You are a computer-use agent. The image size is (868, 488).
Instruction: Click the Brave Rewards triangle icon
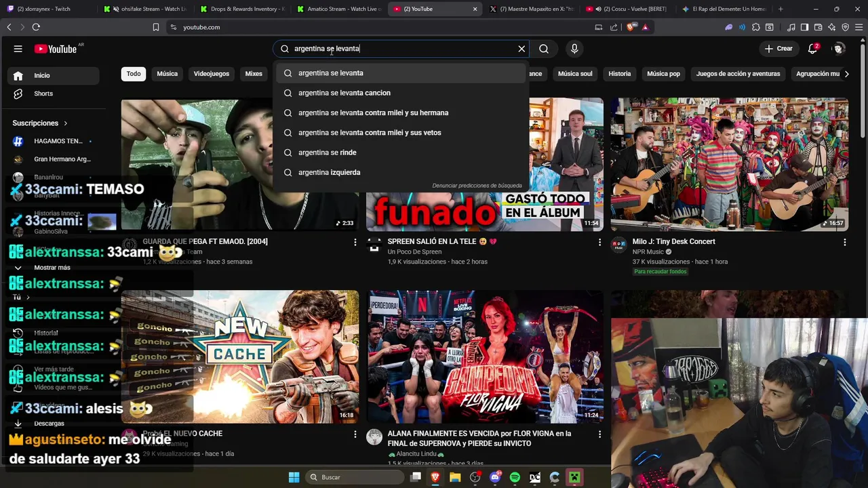tap(645, 27)
